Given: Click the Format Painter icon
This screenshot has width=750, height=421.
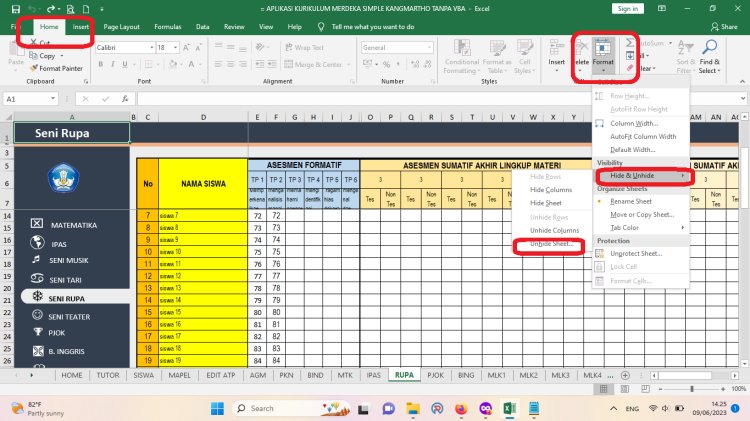Looking at the screenshot, I should coord(33,68).
